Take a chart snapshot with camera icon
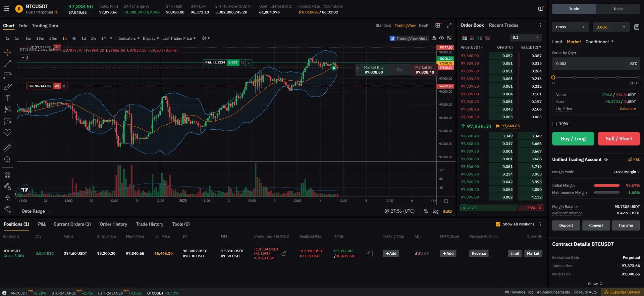 coord(434,38)
